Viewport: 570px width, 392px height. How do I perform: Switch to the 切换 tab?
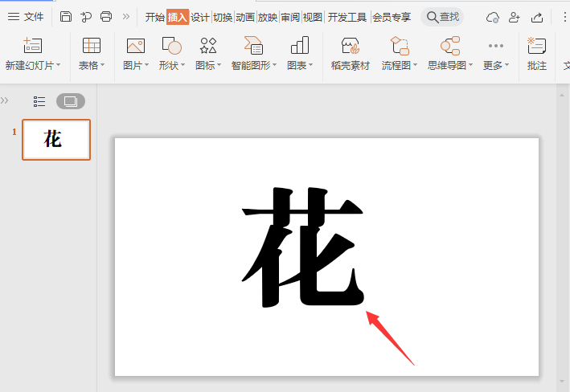[x=223, y=17]
